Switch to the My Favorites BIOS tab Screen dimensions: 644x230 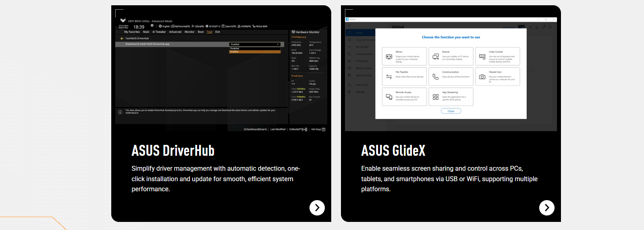click(x=132, y=32)
